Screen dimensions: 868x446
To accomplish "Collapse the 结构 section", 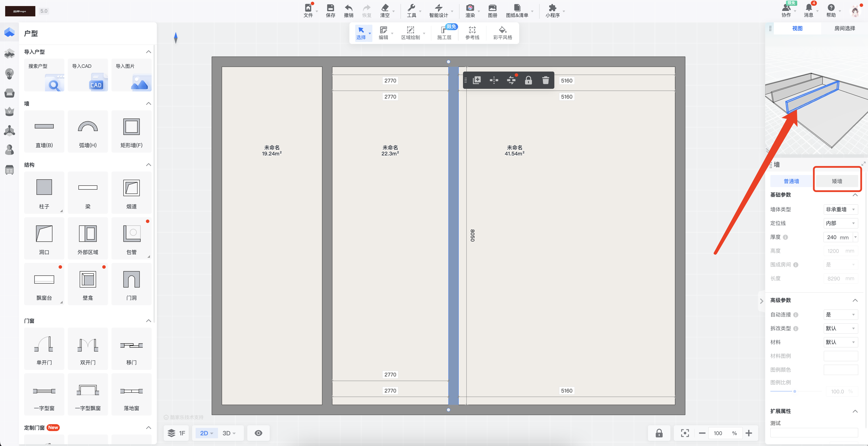I will click(x=148, y=165).
